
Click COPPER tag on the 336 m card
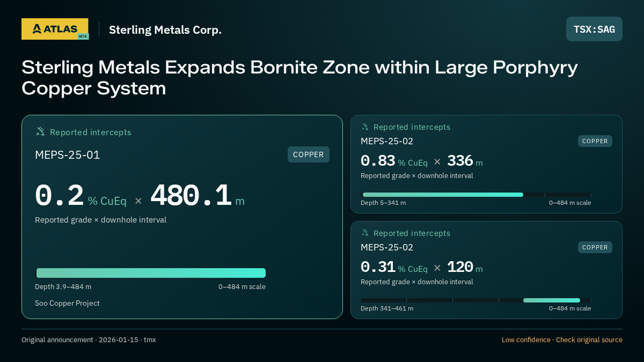(x=595, y=141)
